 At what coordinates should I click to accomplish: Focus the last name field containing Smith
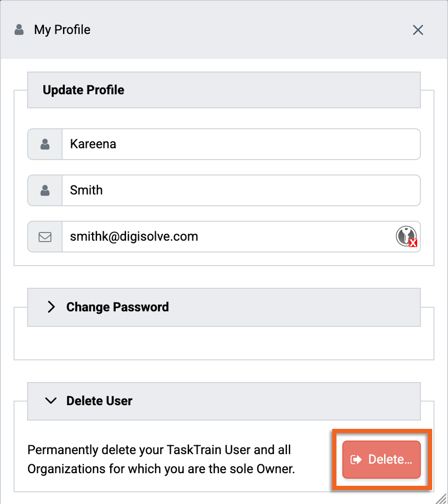coord(241,190)
